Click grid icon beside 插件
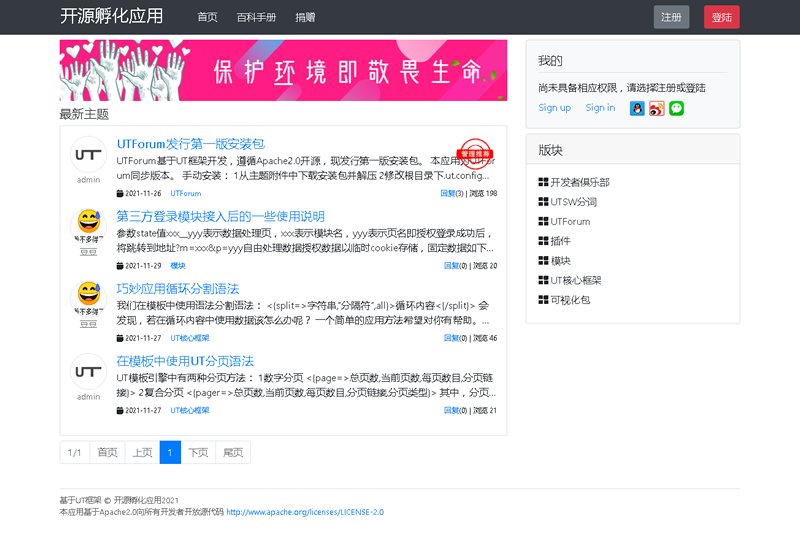 click(x=543, y=241)
